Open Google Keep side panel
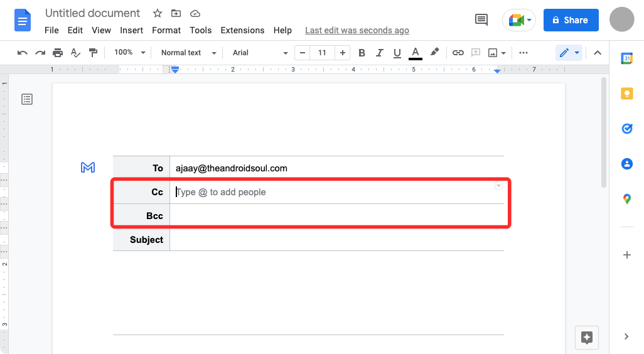 (x=627, y=94)
